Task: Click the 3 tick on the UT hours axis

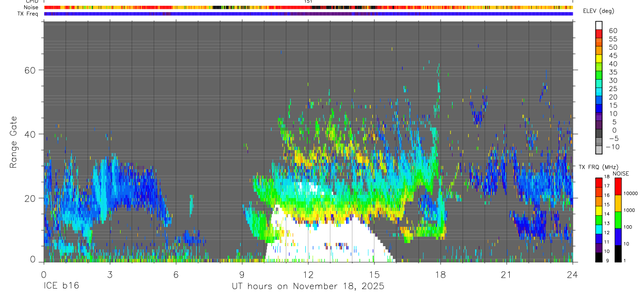Action: [x=110, y=274]
